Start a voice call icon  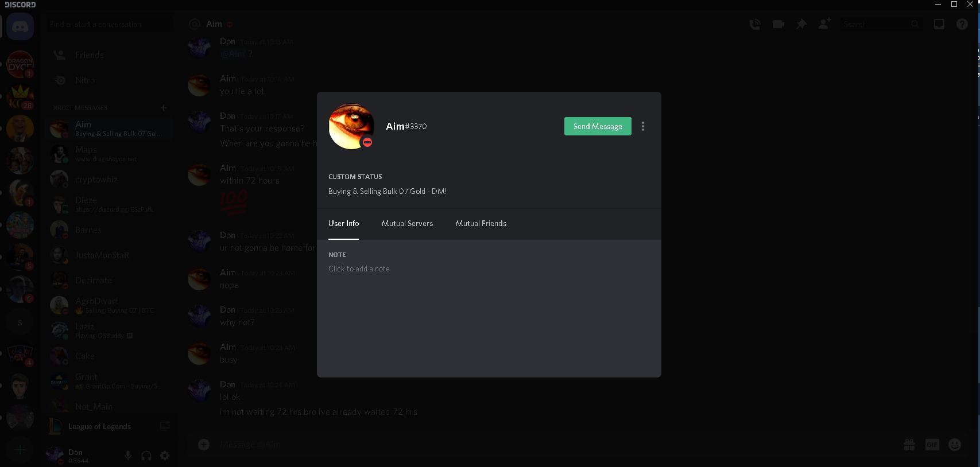pos(755,24)
